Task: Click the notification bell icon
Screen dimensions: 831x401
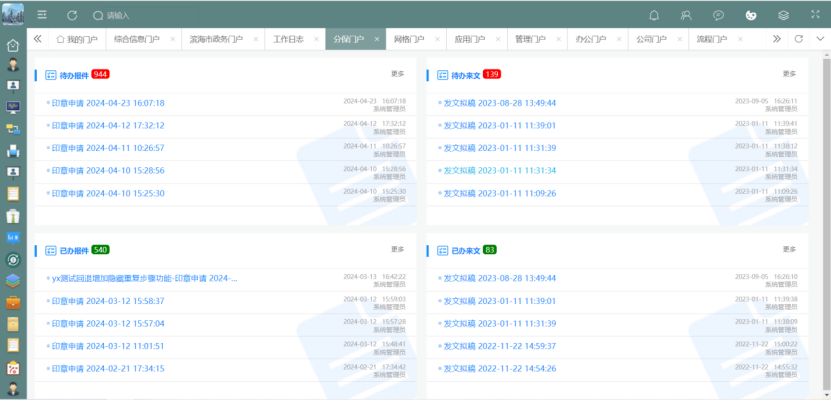Action: [654, 15]
